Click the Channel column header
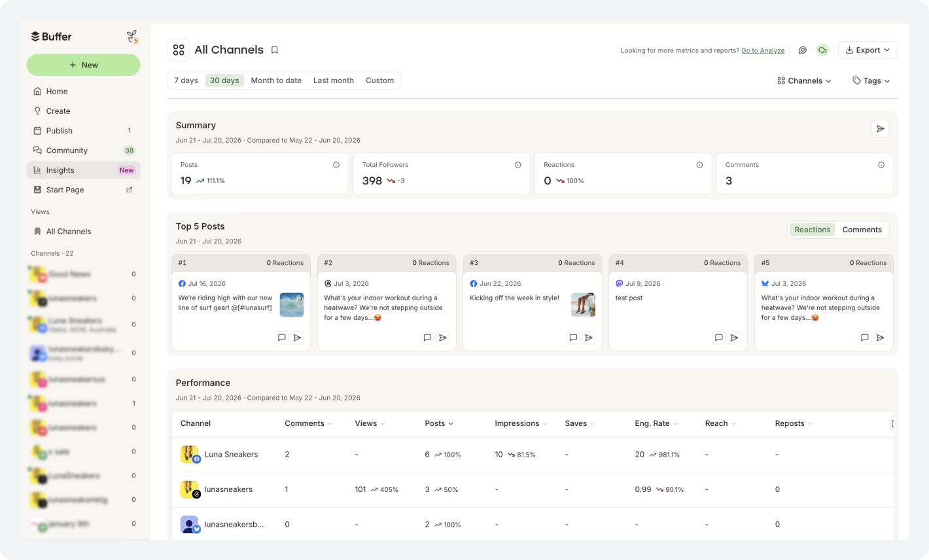This screenshot has height=560, width=929. pos(196,423)
